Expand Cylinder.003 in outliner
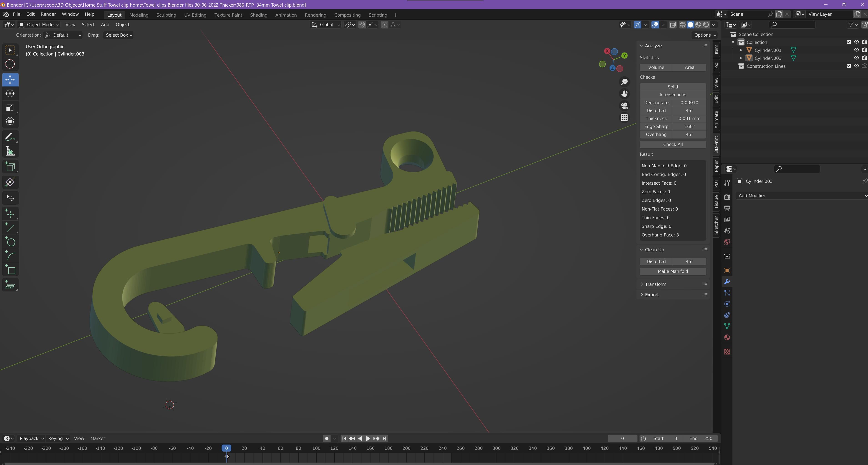This screenshot has height=465, width=868. click(741, 58)
